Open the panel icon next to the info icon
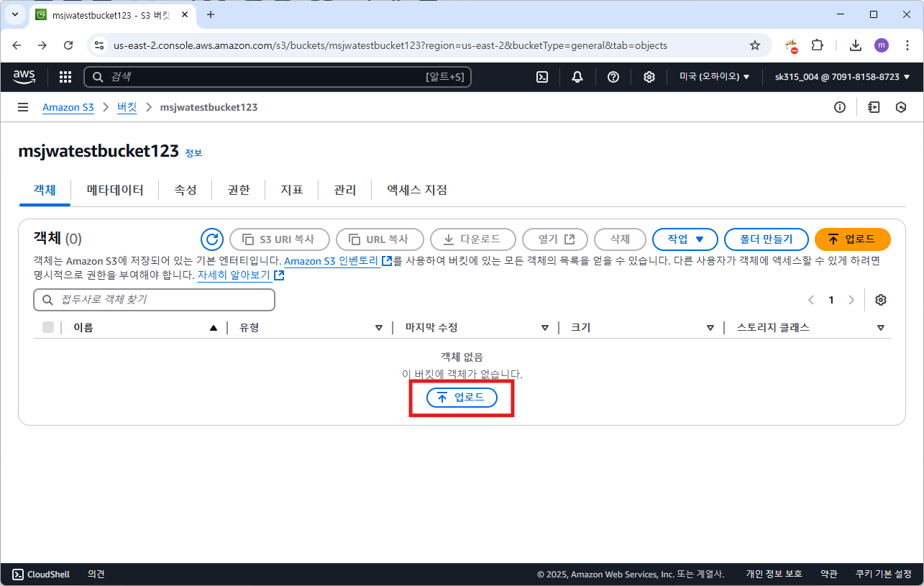Viewport: 924px width, 586px height. (874, 107)
